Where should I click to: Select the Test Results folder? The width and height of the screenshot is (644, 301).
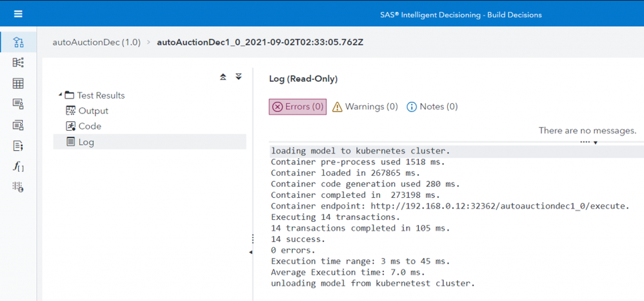coord(96,95)
